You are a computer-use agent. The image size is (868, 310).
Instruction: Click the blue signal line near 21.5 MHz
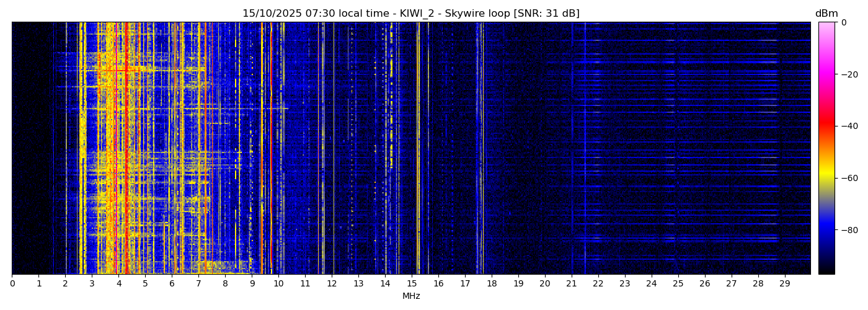point(585,149)
